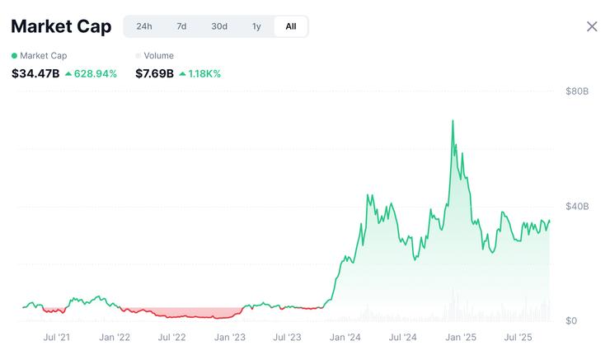Click the $7.69B volume value
Screen dimensions: 610x364
point(154,74)
